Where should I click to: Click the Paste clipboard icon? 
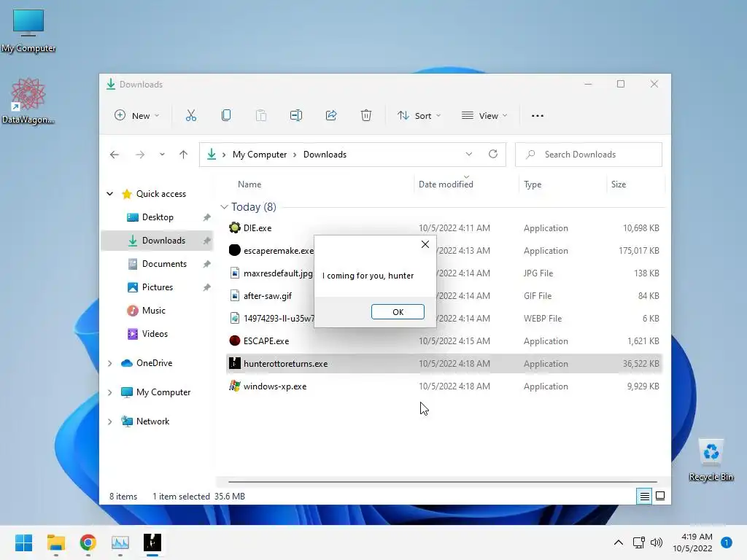pyautogui.click(x=261, y=115)
